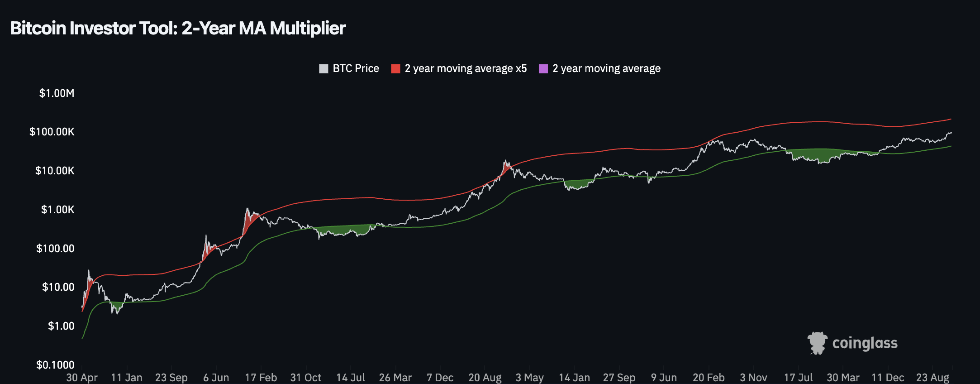Toggle the BTC Price series label
The width and height of the screenshot is (980, 384).
point(356,69)
